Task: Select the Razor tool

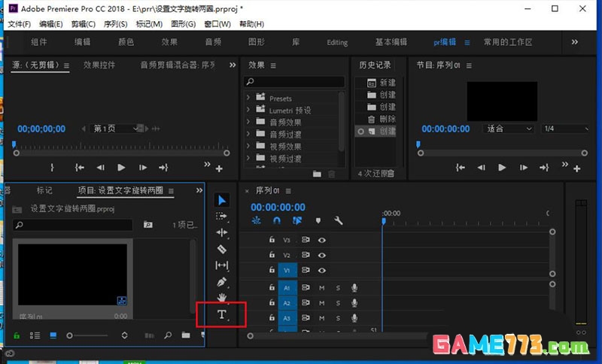Action: tap(222, 249)
